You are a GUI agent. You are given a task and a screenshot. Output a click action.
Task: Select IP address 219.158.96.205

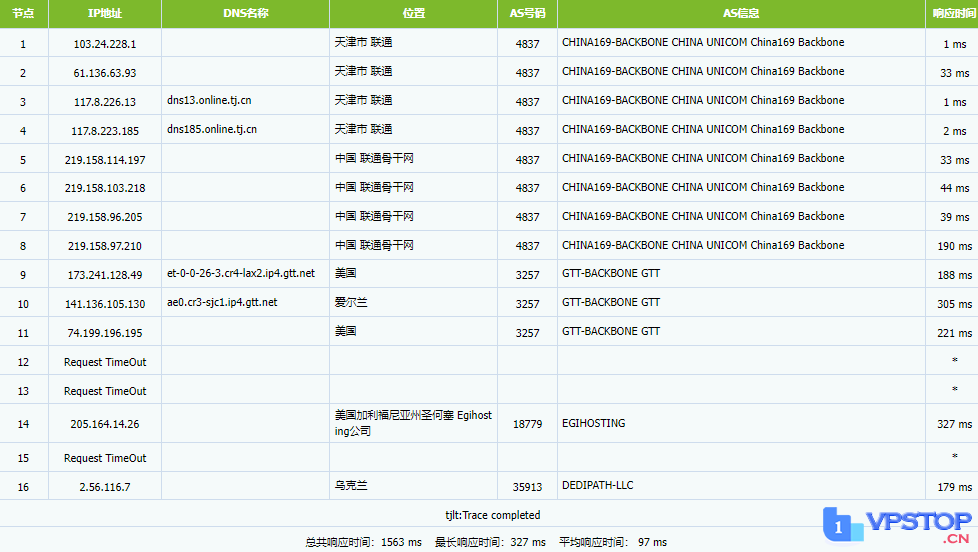point(105,217)
